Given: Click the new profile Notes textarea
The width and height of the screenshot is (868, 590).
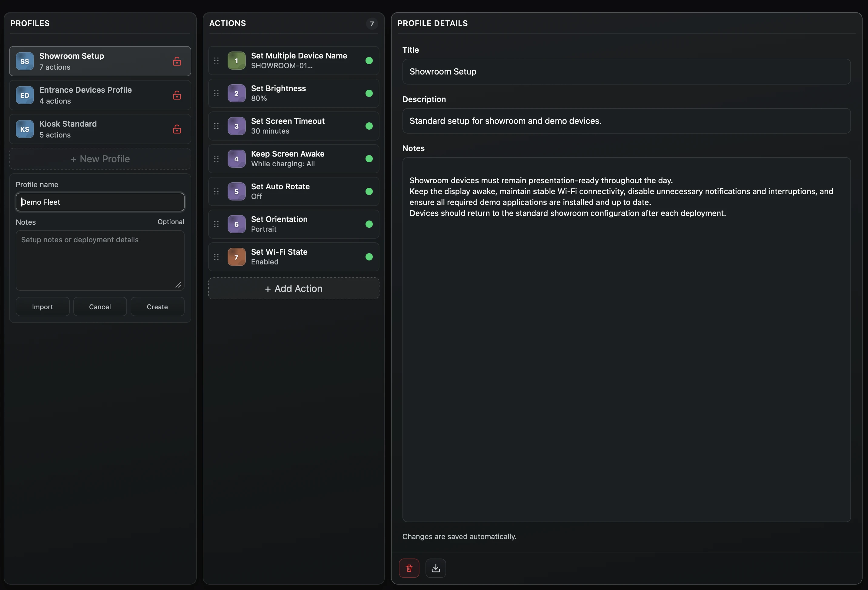Looking at the screenshot, I should tap(100, 260).
